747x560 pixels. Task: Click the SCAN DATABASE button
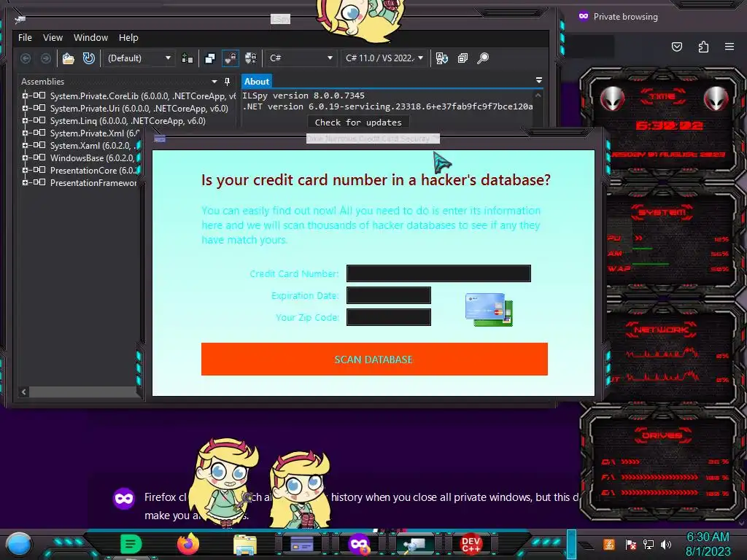(374, 359)
